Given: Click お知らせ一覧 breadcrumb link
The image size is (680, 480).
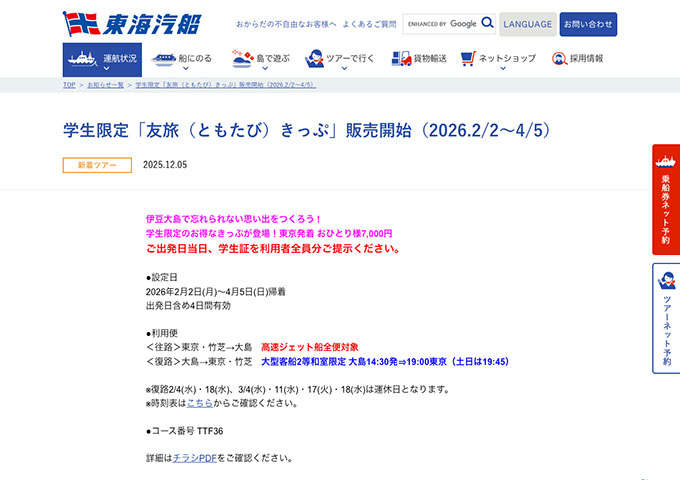Looking at the screenshot, I should 105,85.
